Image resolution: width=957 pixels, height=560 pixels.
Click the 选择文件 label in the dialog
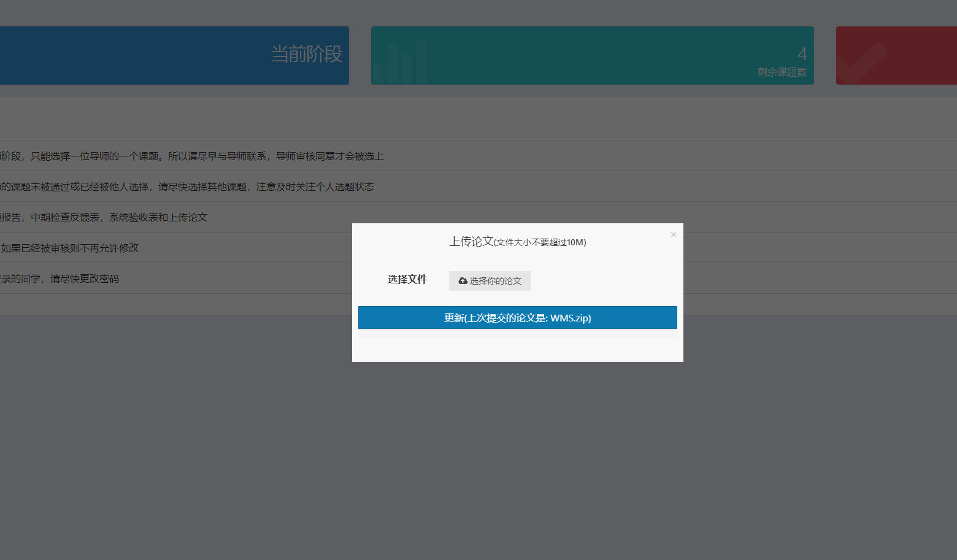pyautogui.click(x=407, y=279)
